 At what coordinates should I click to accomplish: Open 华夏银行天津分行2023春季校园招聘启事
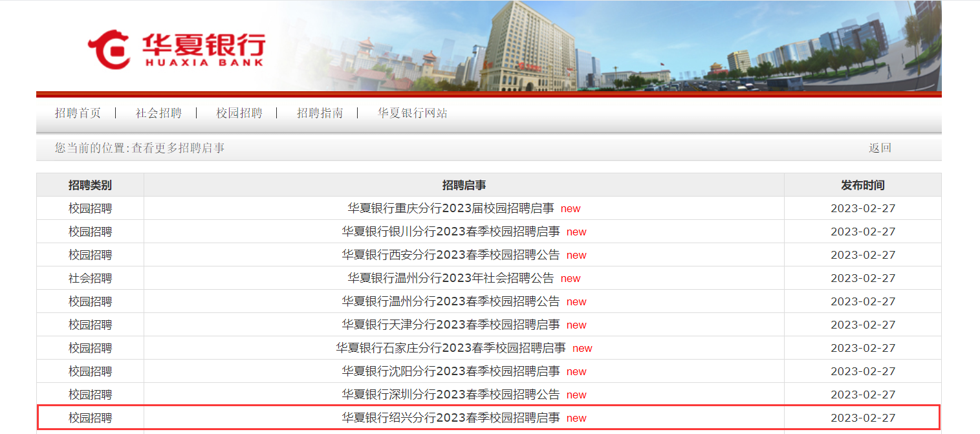click(x=451, y=325)
